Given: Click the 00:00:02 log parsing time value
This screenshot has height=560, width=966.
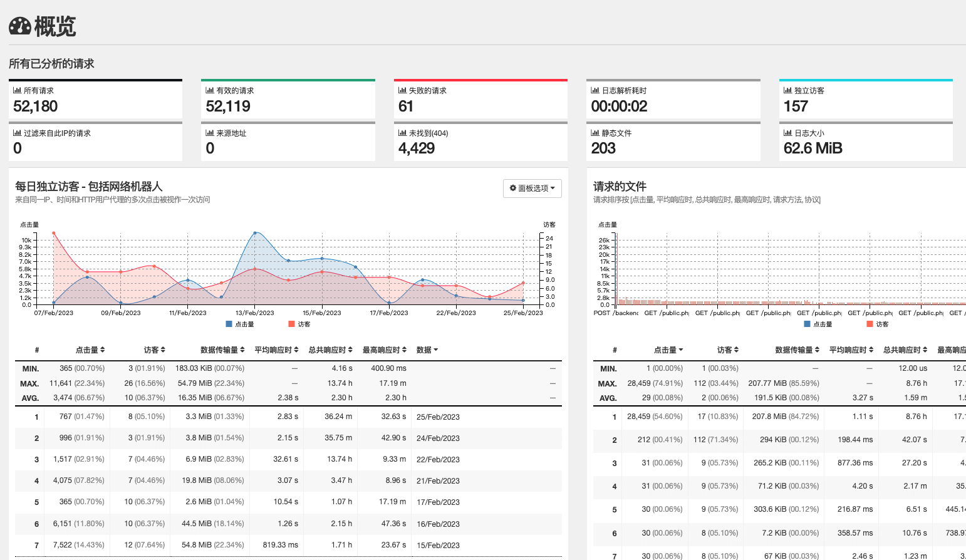Looking at the screenshot, I should point(619,106).
